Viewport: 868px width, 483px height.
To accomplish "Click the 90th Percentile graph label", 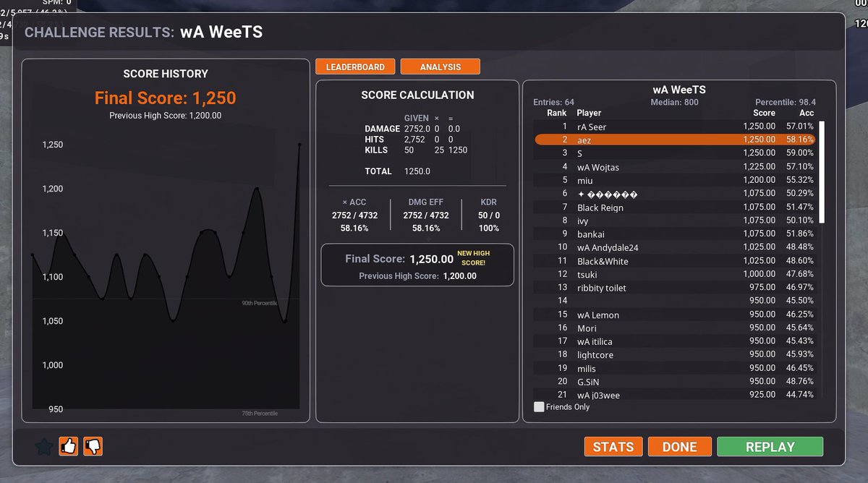I will (260, 303).
